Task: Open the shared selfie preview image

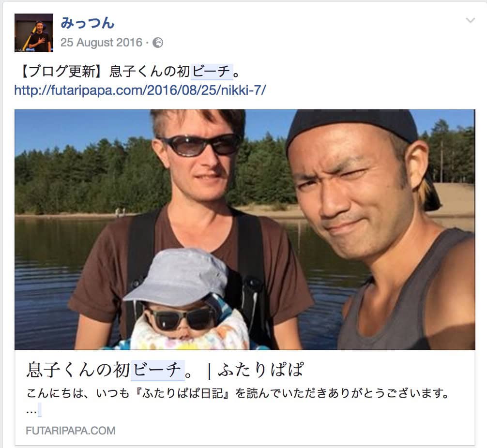Action: 245,230
